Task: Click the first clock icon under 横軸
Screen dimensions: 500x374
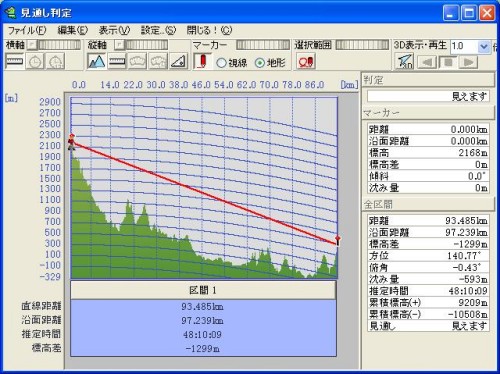Action: [x=35, y=62]
